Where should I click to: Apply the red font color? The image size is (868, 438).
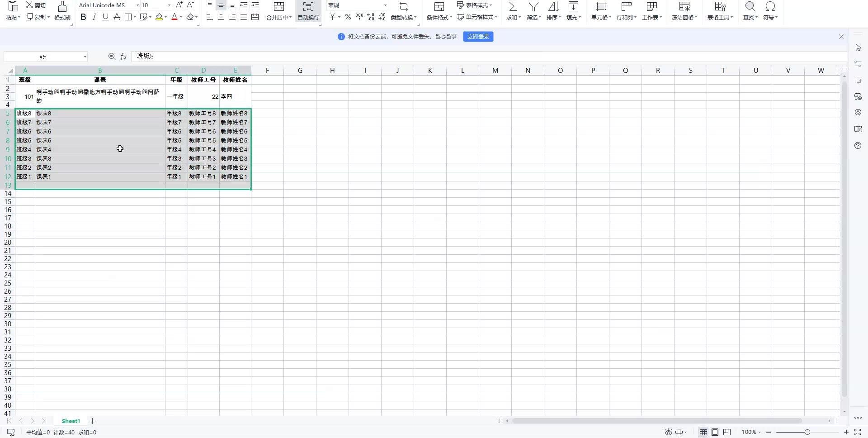pyautogui.click(x=175, y=17)
